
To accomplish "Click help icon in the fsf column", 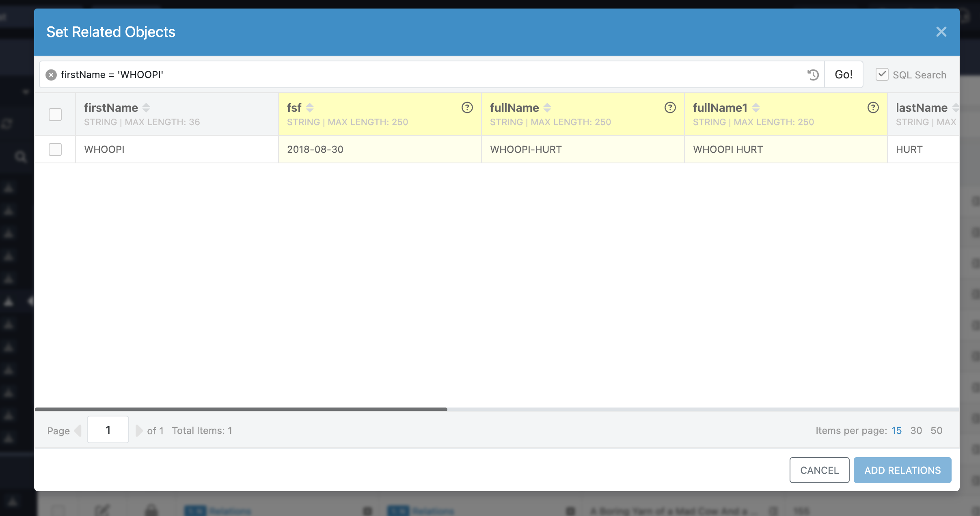I will pos(467,108).
